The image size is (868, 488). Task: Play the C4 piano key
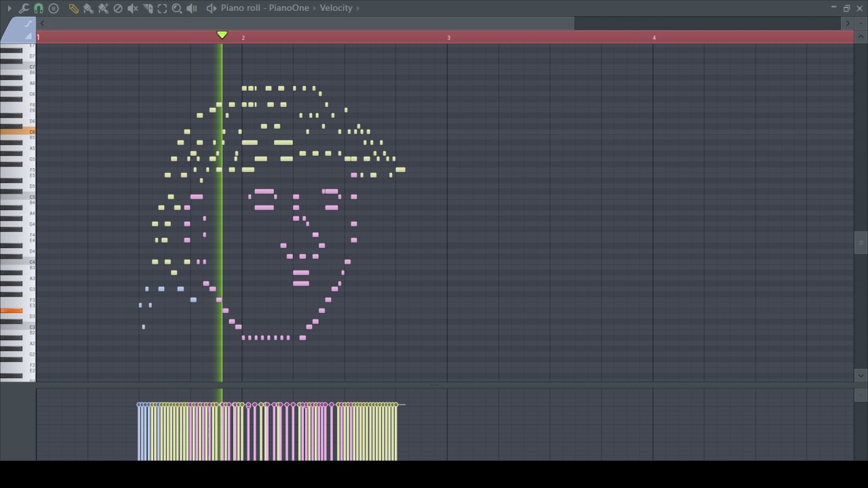(x=18, y=262)
